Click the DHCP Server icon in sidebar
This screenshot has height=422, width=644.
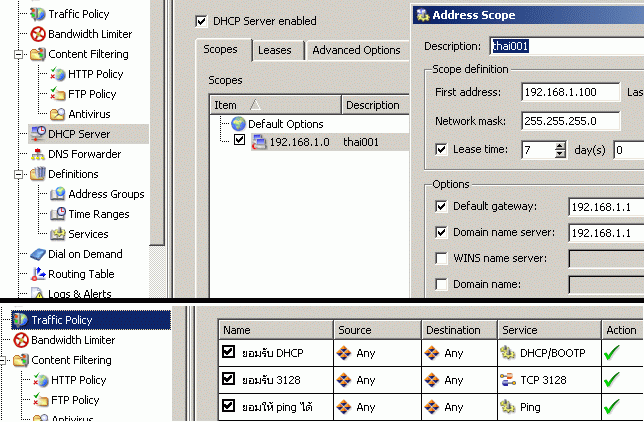click(x=38, y=134)
